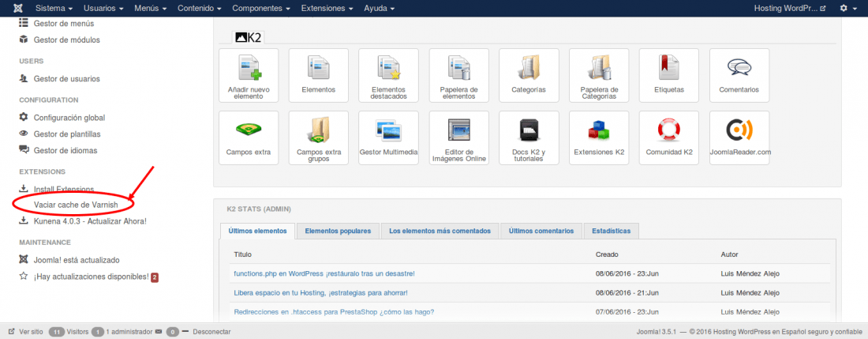
Task: Click the Gestor de usuarios people icon
Action: [23, 79]
